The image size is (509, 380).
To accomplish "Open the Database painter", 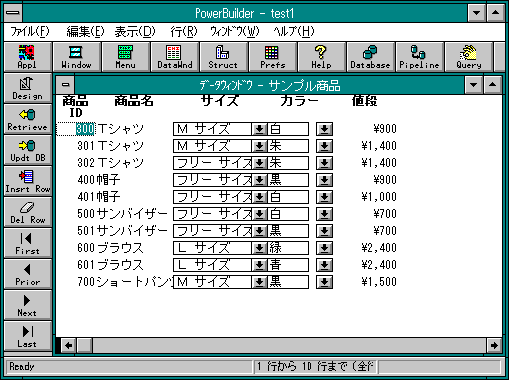I will pos(370,57).
